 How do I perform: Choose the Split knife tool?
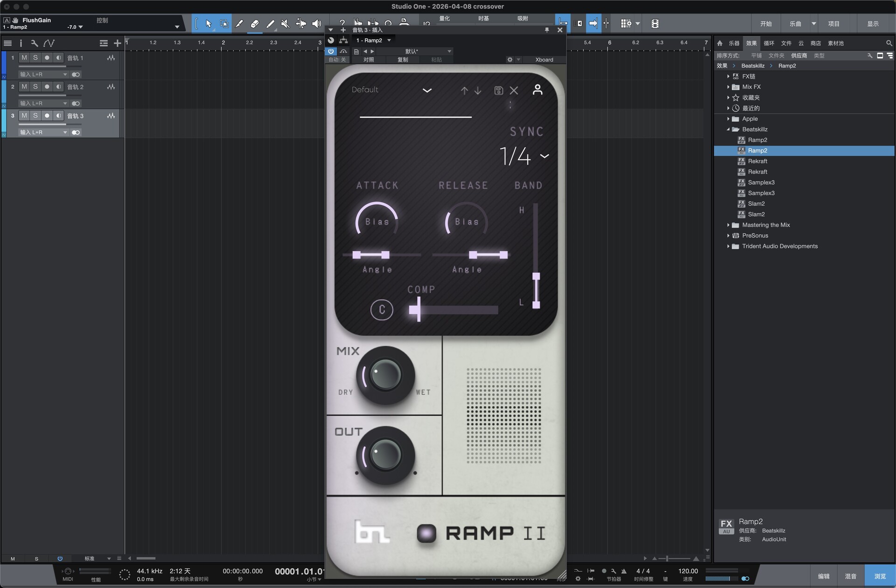pyautogui.click(x=239, y=23)
